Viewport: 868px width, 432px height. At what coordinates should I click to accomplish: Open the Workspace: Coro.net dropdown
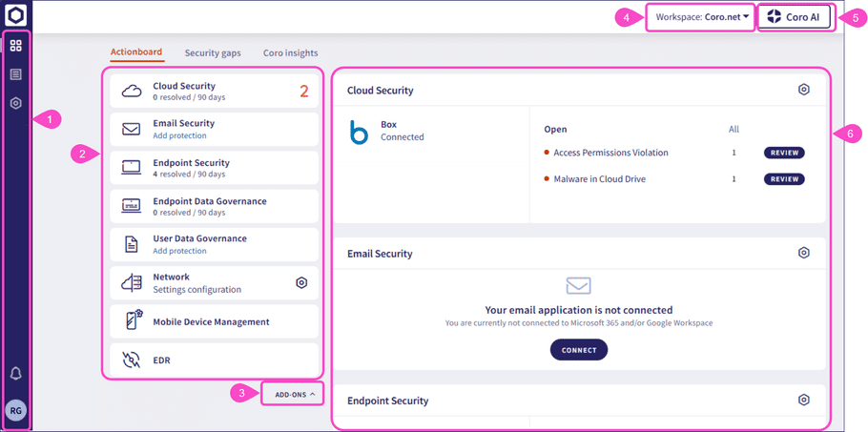[x=701, y=17]
